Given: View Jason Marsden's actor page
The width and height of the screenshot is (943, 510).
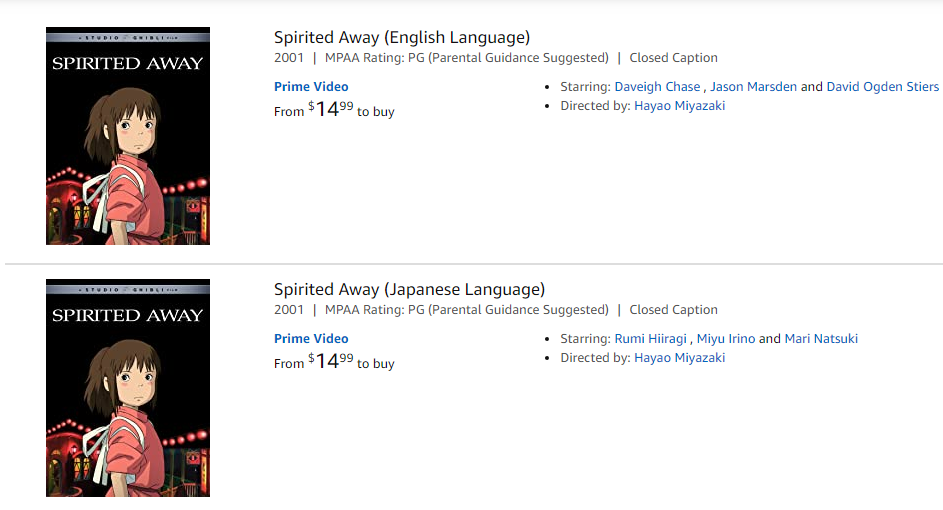Looking at the screenshot, I should click(754, 87).
